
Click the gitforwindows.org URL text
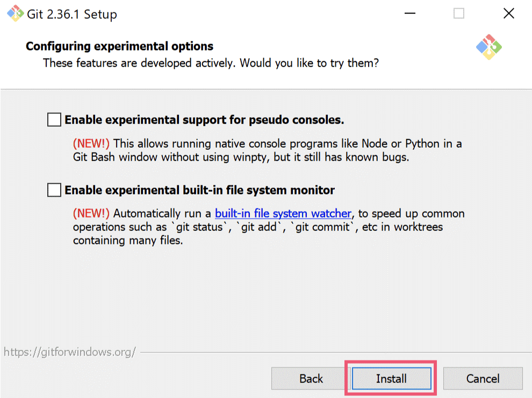pos(69,352)
